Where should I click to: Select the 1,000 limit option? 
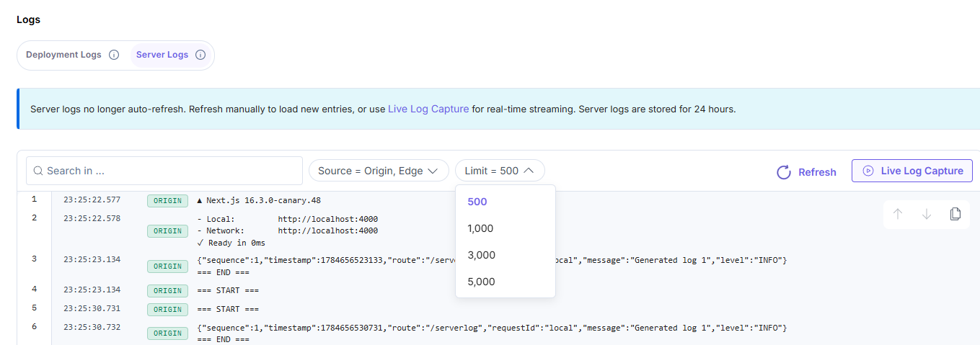506,228
